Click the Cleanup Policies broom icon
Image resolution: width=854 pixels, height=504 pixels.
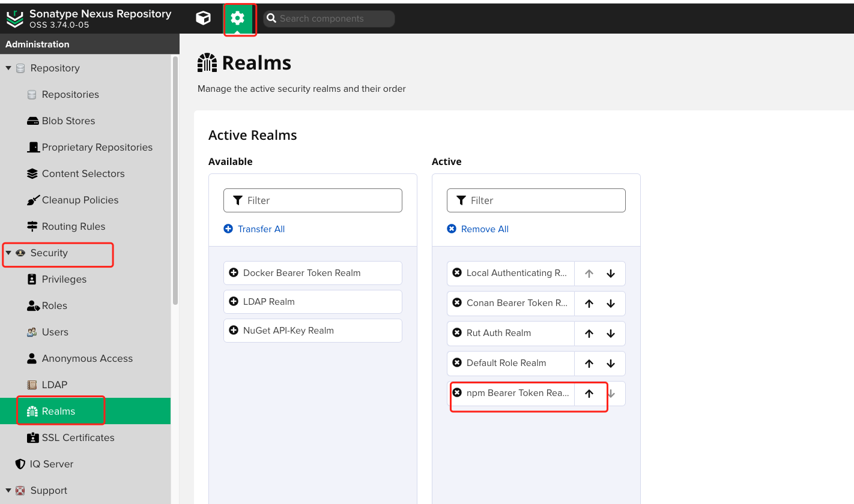tap(32, 200)
